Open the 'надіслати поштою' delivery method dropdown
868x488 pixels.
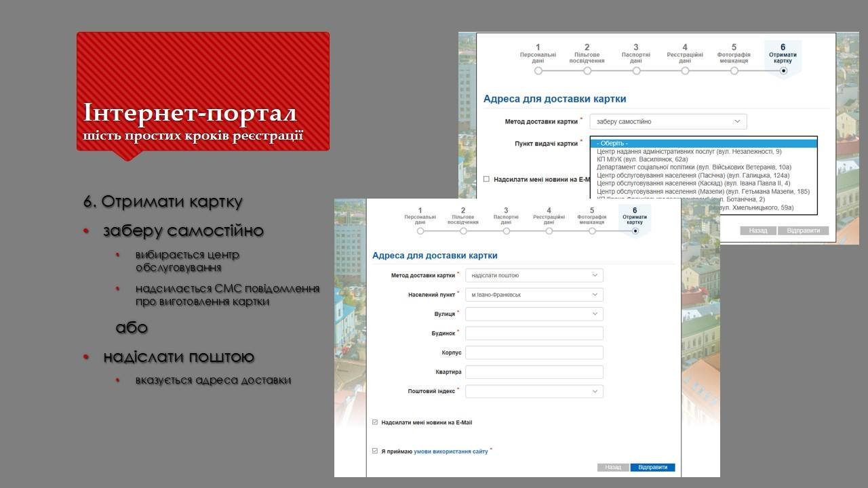coord(534,276)
